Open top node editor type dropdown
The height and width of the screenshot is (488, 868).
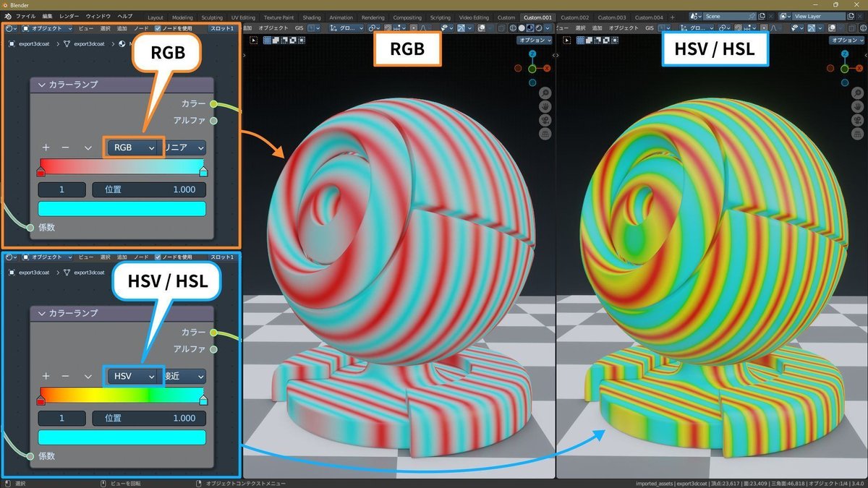pos(10,28)
